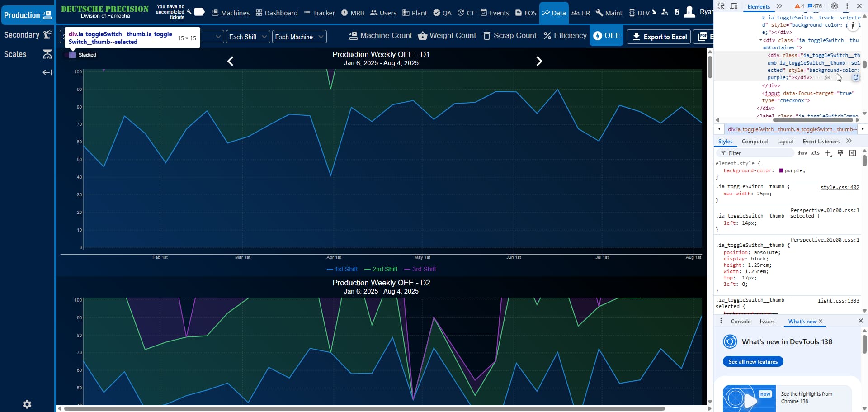Open settings gear at sidebar bottom

click(27, 404)
